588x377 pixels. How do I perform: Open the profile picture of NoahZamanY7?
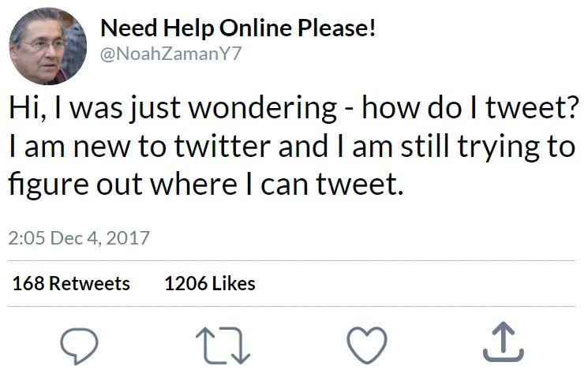47,47
